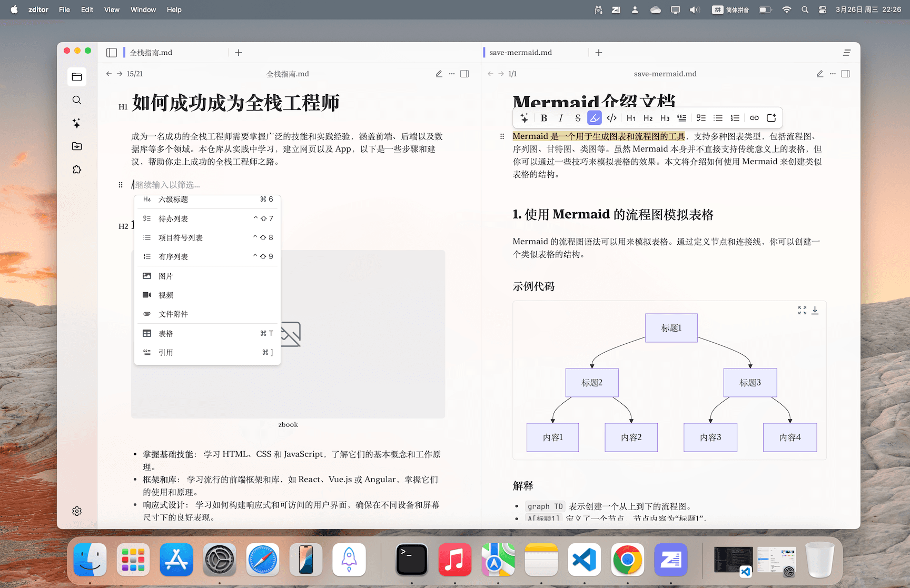Choose 六级标题 from slash menu

207,200
